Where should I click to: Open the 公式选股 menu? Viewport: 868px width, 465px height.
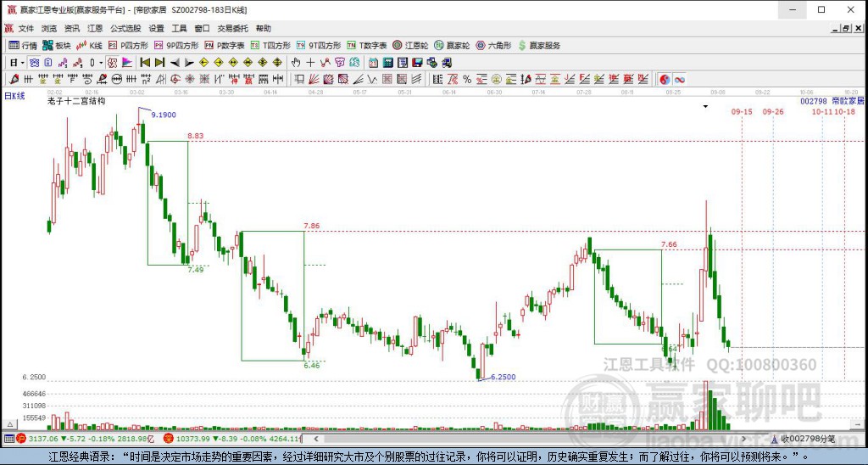(125, 28)
